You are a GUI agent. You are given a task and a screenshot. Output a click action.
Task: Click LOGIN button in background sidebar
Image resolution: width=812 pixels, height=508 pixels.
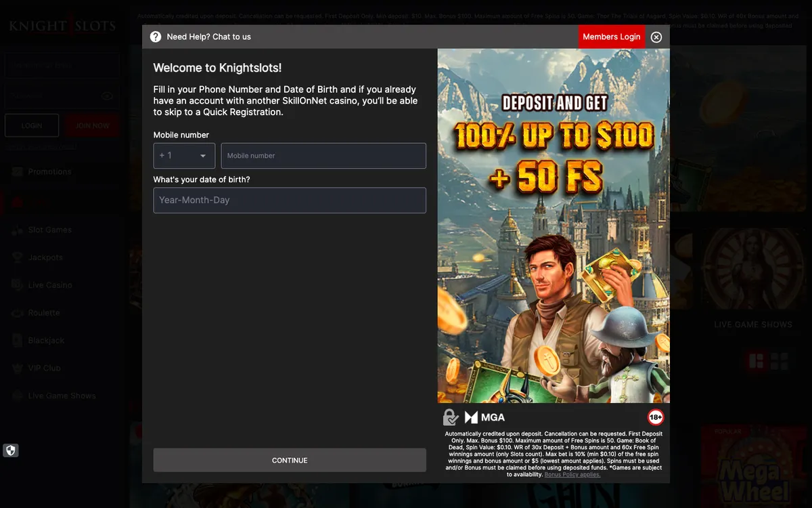[x=32, y=125]
